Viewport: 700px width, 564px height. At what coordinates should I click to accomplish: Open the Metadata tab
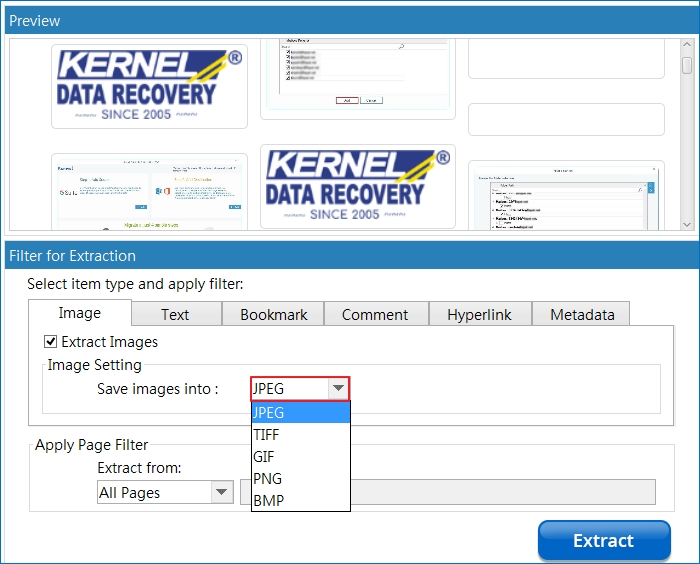pyautogui.click(x=582, y=314)
